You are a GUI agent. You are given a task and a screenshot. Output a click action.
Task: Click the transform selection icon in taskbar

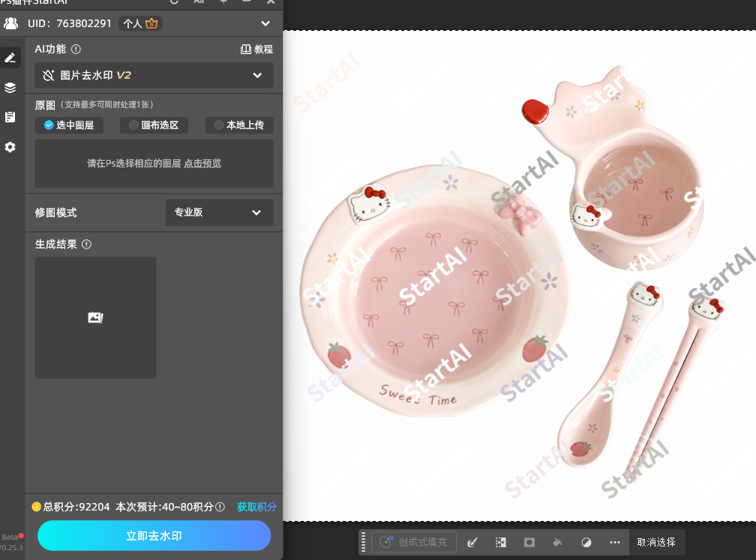tap(501, 542)
